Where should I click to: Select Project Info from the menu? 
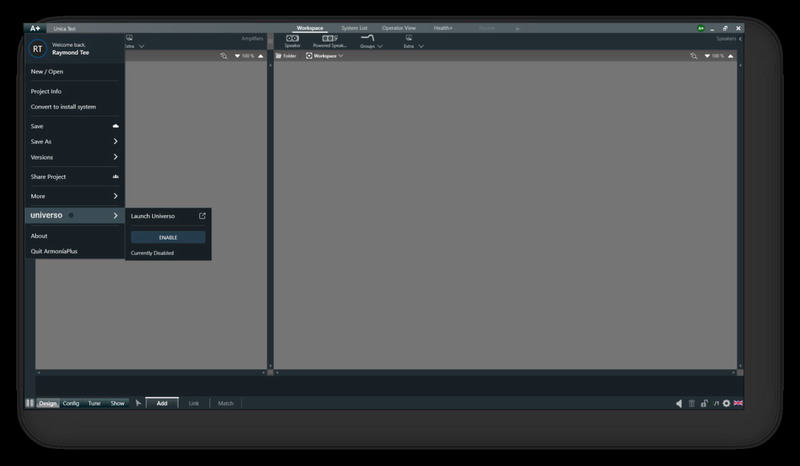(x=46, y=91)
